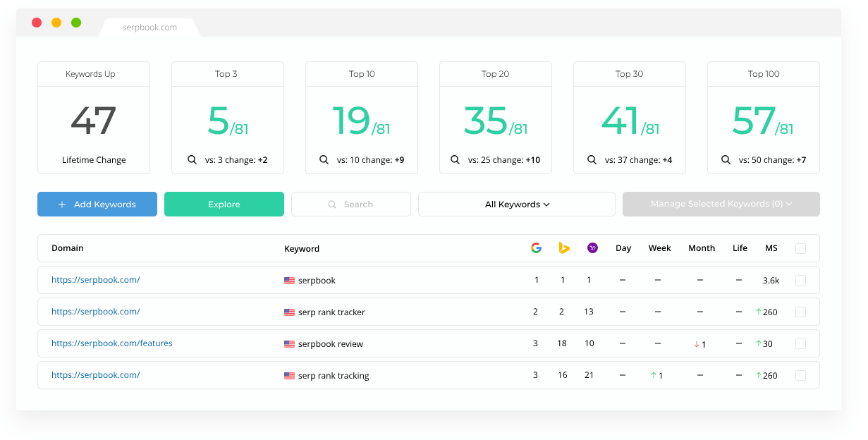Open Manage Selected Keywords dropdown
The height and width of the screenshot is (440, 868).
721,204
